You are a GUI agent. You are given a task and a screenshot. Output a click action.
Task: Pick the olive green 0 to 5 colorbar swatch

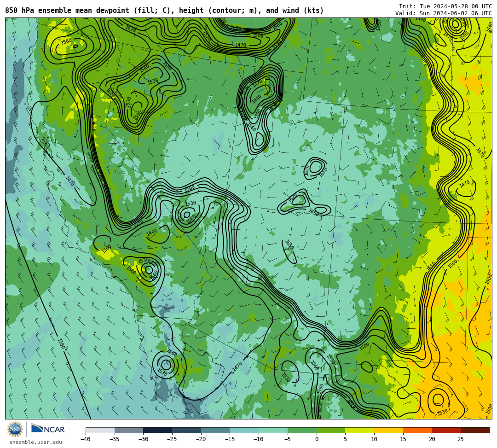(x=331, y=430)
